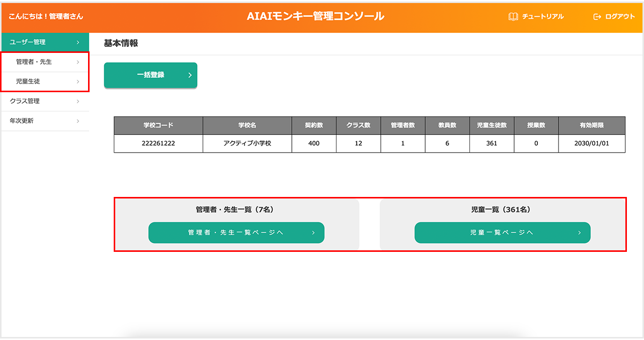
Task: Click the tutorial book icon
Action: pos(513,17)
